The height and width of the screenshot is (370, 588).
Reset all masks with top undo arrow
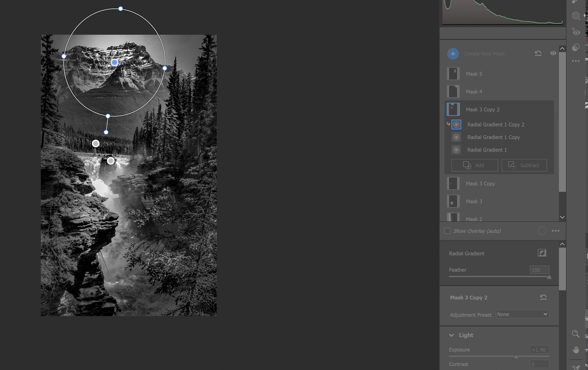[x=538, y=53]
